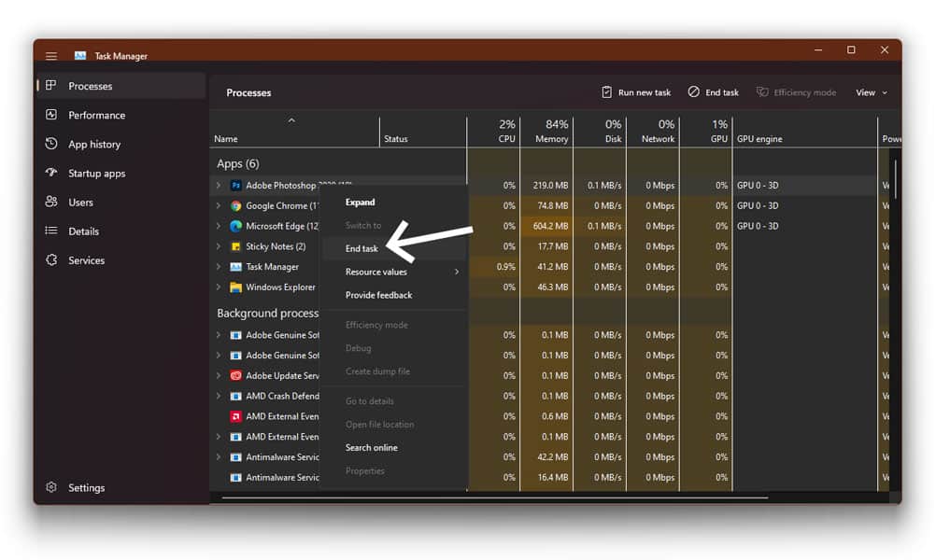
Task: Expand the Adobe Update Service row
Action: click(219, 376)
